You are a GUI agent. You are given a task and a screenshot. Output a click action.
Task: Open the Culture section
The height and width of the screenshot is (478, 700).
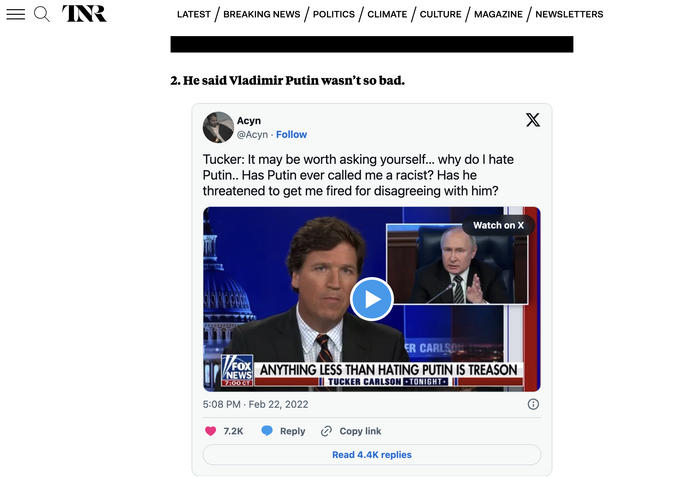(x=441, y=14)
